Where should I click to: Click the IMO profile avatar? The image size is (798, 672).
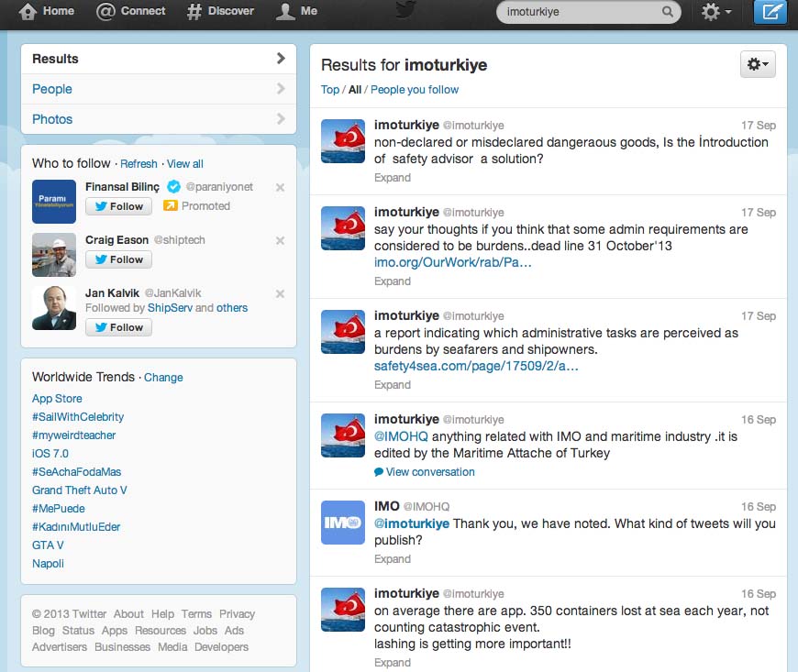(x=343, y=523)
